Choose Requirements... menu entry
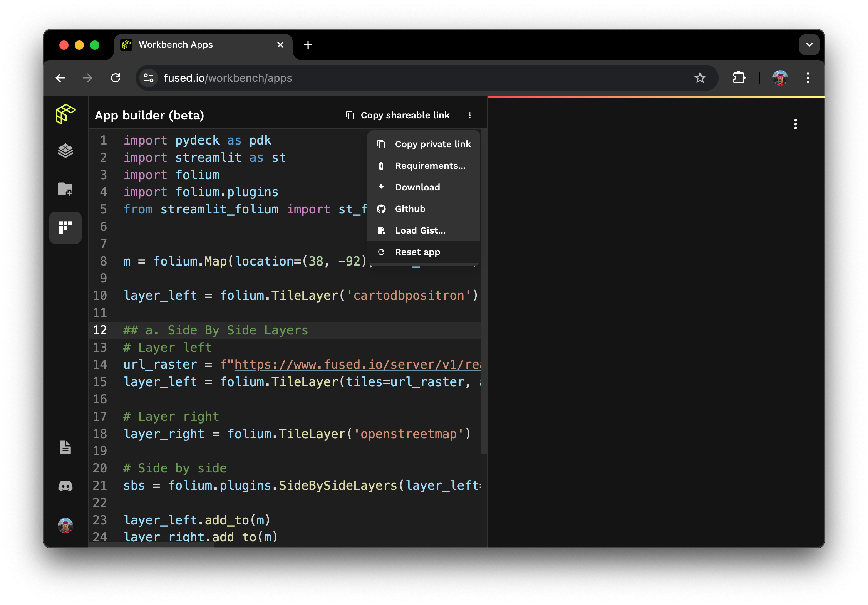868x605 pixels. [424, 166]
